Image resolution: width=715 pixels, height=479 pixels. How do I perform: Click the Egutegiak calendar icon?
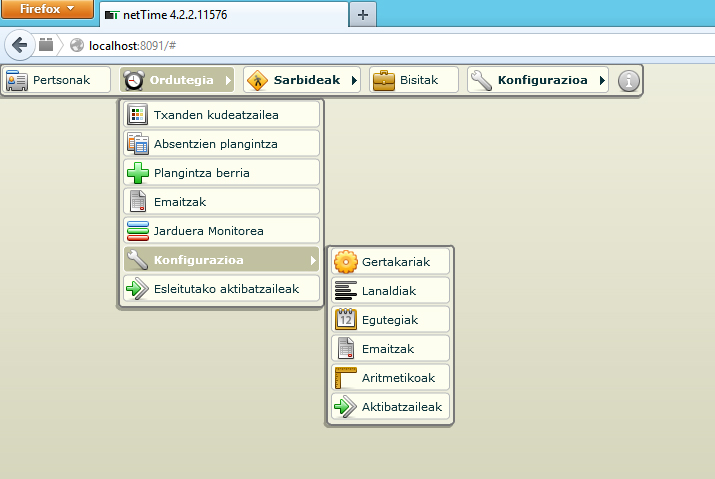(x=346, y=319)
